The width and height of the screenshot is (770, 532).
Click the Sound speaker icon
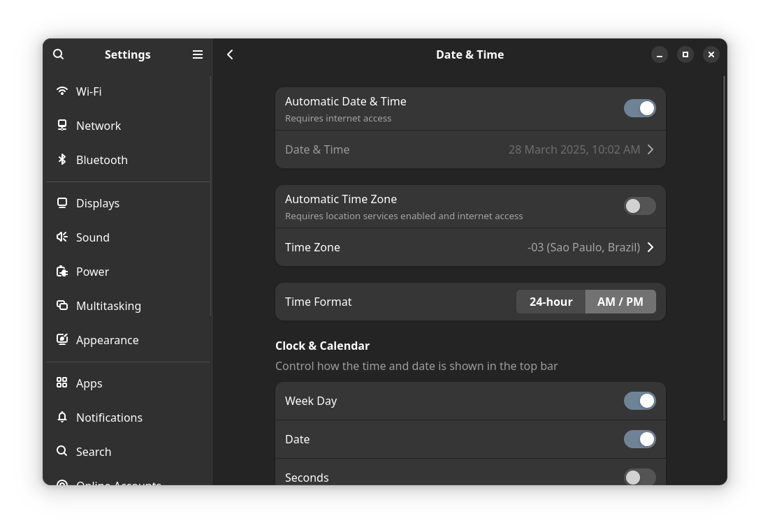point(62,237)
